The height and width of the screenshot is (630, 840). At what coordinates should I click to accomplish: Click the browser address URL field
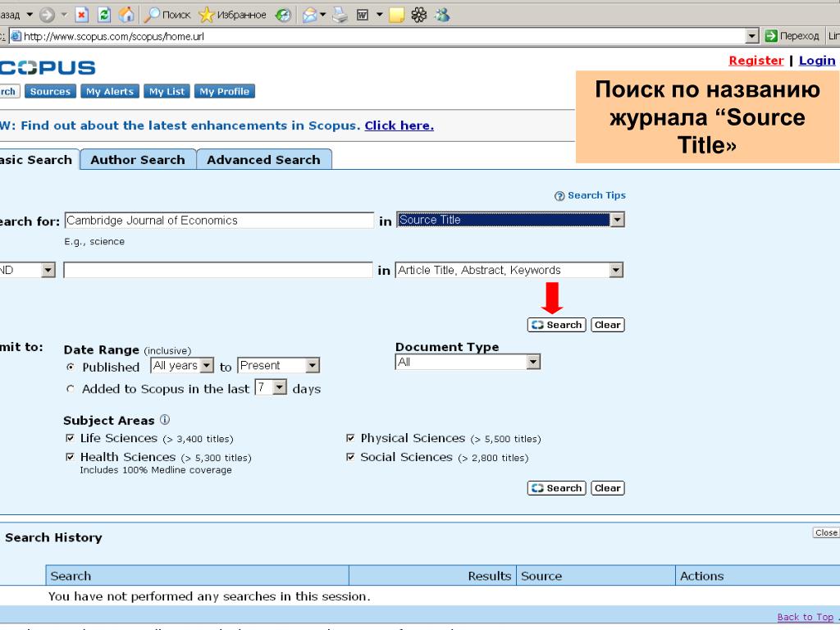click(x=384, y=36)
